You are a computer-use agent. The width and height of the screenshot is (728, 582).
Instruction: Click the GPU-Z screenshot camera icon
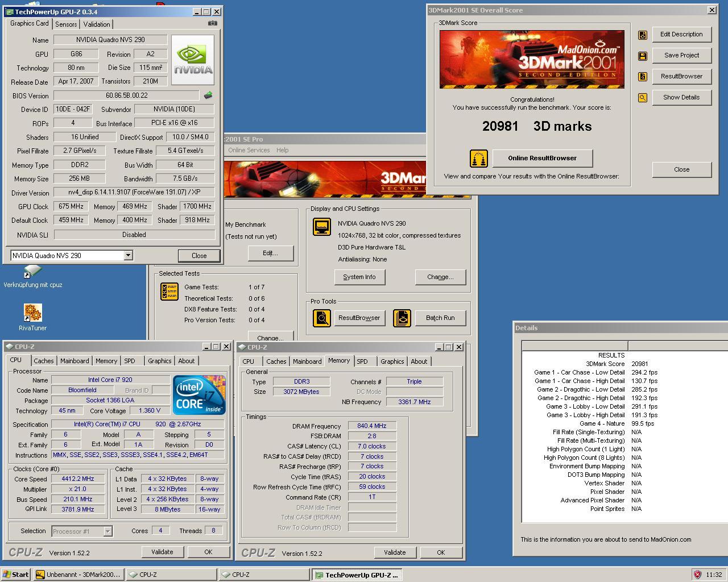click(212, 23)
